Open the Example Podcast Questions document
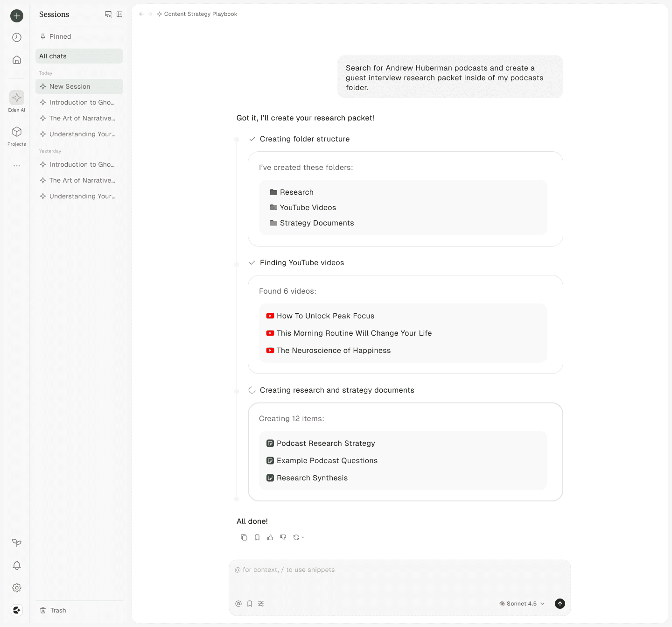Screen dimensions: 672x627 tap(322, 461)
